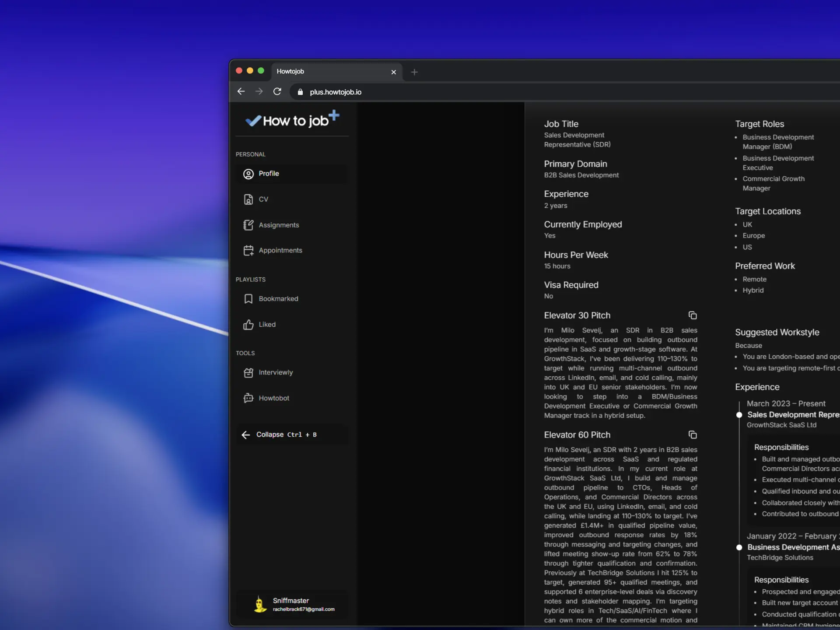The width and height of the screenshot is (840, 630).
Task: Close the Howtojob tab
Action: pyautogui.click(x=393, y=72)
